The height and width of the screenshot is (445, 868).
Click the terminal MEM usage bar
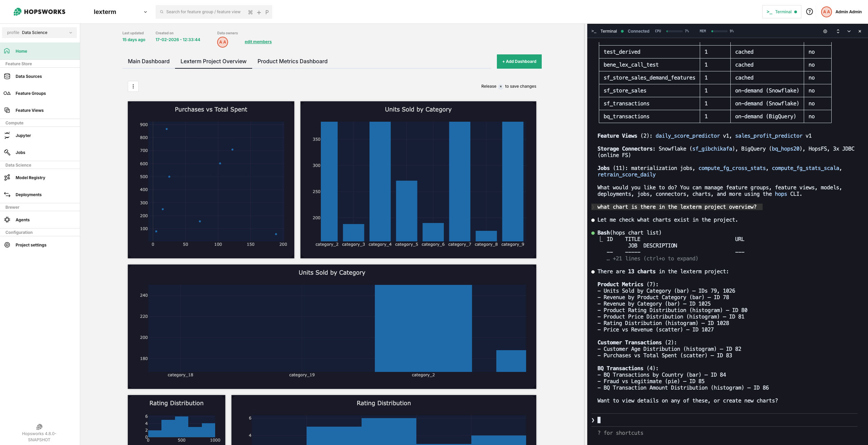point(719,31)
